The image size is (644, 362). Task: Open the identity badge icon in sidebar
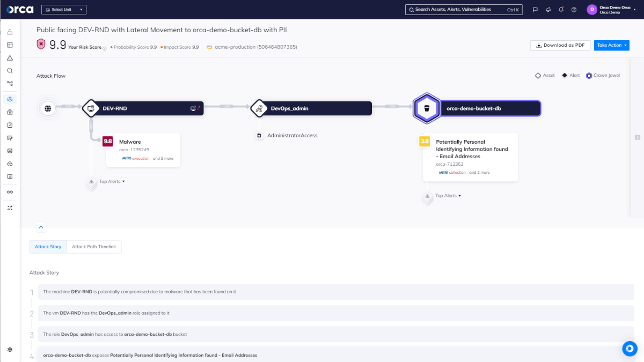(x=10, y=176)
